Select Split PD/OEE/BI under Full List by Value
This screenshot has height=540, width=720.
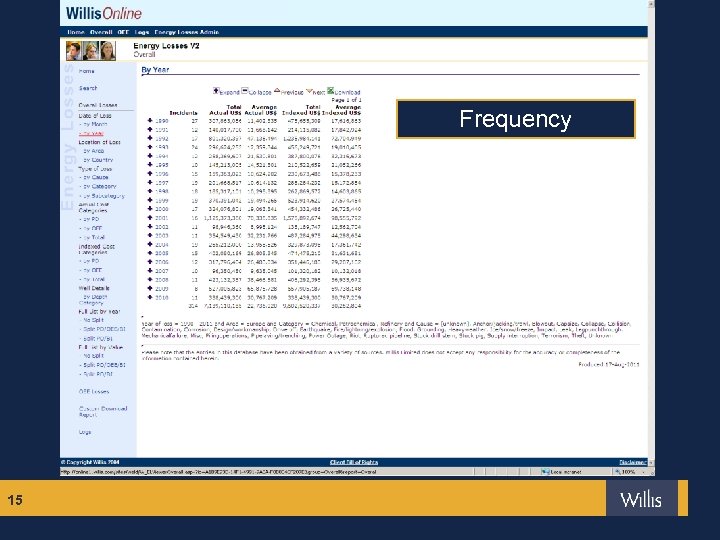tap(103, 365)
